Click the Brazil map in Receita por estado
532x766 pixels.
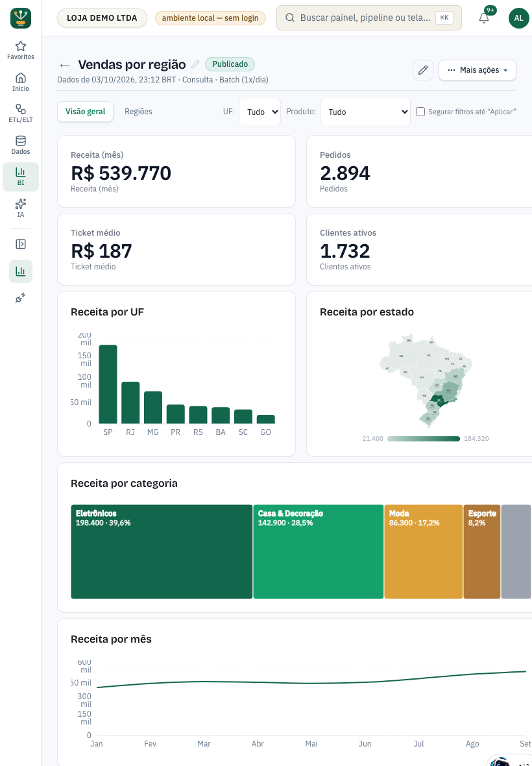click(426, 381)
